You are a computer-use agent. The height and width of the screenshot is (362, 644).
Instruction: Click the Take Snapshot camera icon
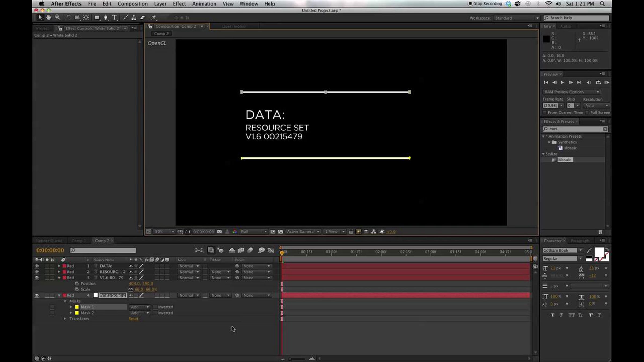click(x=219, y=232)
